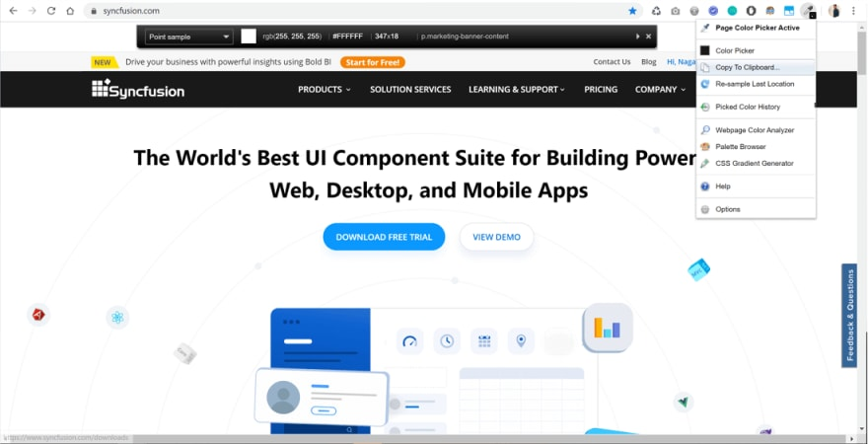Screen dimensions: 868x444
Task: Click the magnifier icon by Webpage Color Analyzer
Action: pyautogui.click(x=704, y=130)
